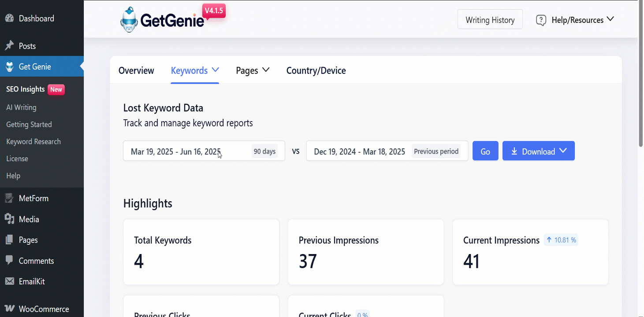Viewport: 644px width, 317px height.
Task: Click the Comments bubble icon
Action: point(9,260)
